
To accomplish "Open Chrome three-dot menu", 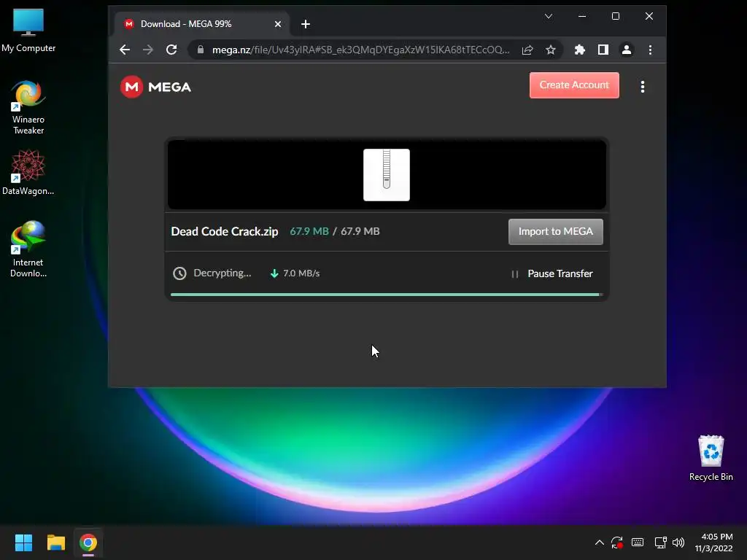I will (650, 50).
